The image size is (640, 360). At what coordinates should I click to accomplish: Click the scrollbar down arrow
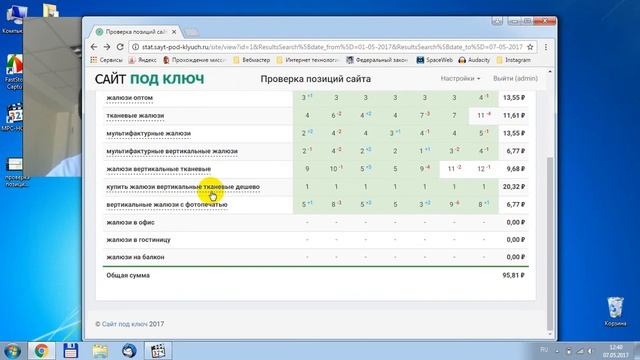tap(550, 334)
